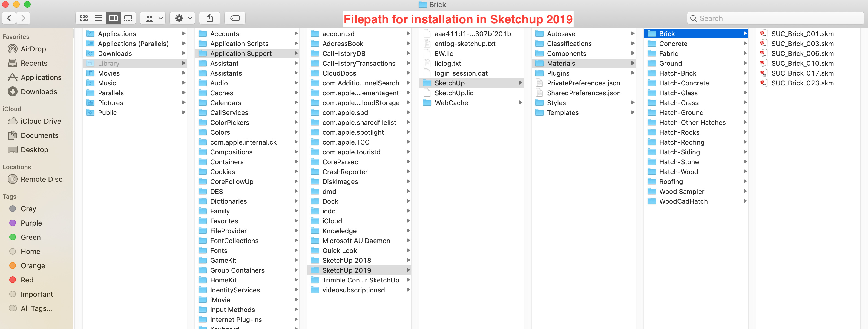Focus the Search field
868x329 pixels.
tap(775, 18)
